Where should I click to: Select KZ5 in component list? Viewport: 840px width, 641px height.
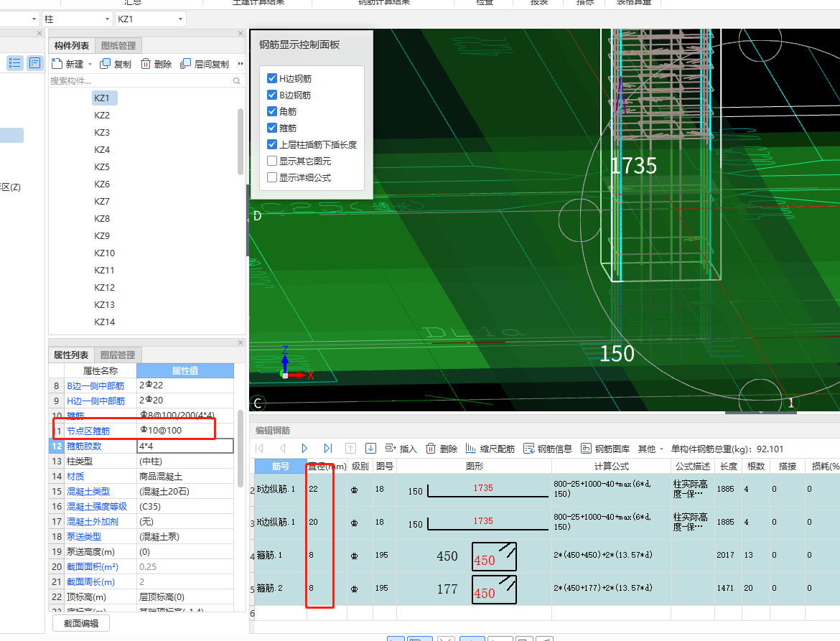[102, 167]
